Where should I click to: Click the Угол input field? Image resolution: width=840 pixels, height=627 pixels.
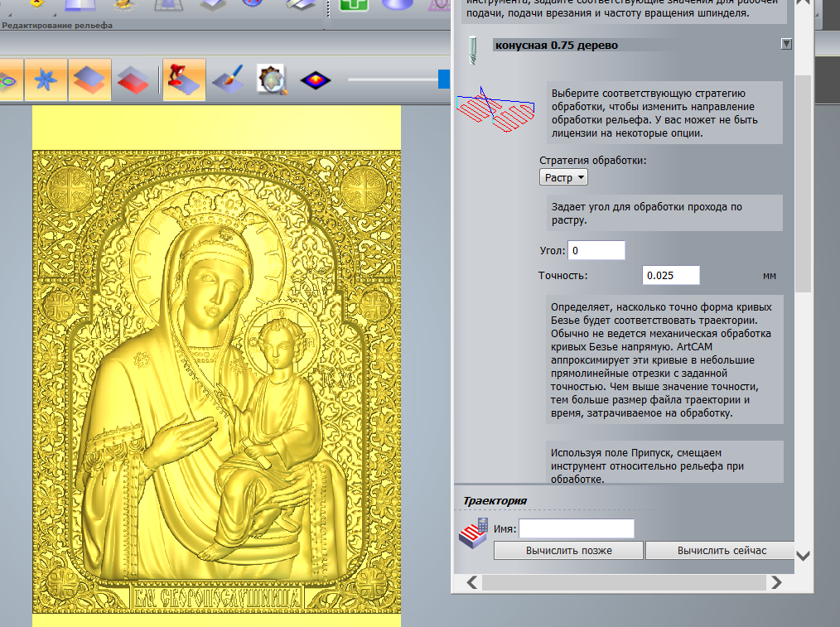(596, 251)
